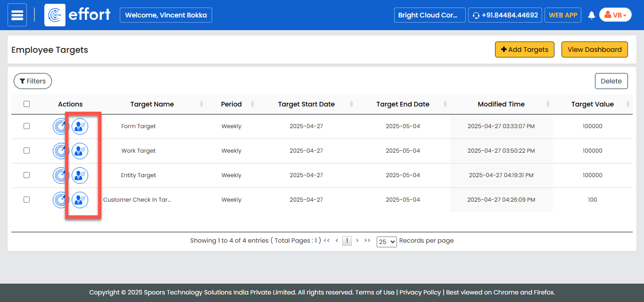Sort by Target Value arrows
Image resolution: width=644 pixels, height=302 pixels.
point(628,104)
